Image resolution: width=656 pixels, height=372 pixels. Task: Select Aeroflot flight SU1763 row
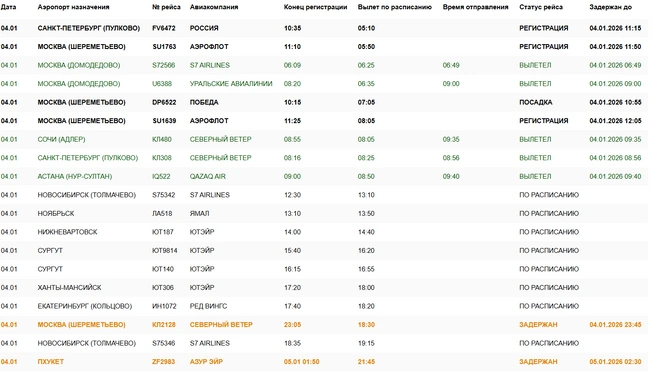click(324, 46)
